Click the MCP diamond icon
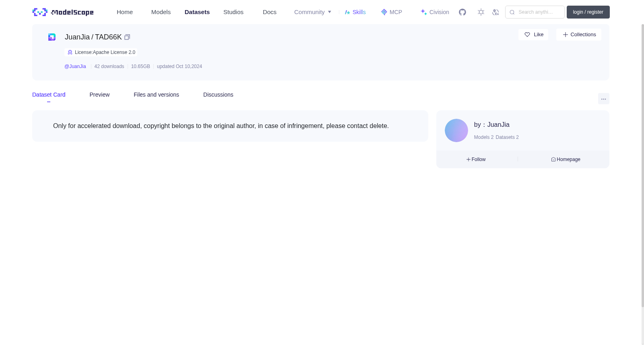 pos(384,12)
